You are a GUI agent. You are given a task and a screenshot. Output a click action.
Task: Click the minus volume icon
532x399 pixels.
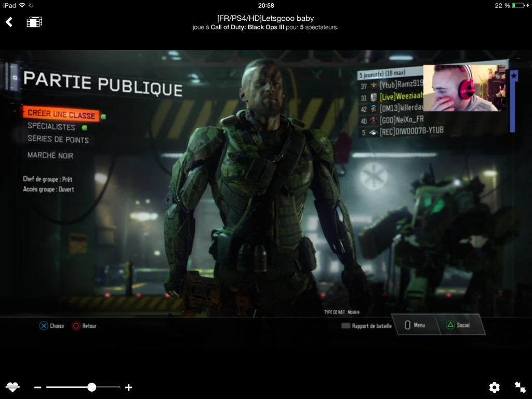pyautogui.click(x=37, y=387)
